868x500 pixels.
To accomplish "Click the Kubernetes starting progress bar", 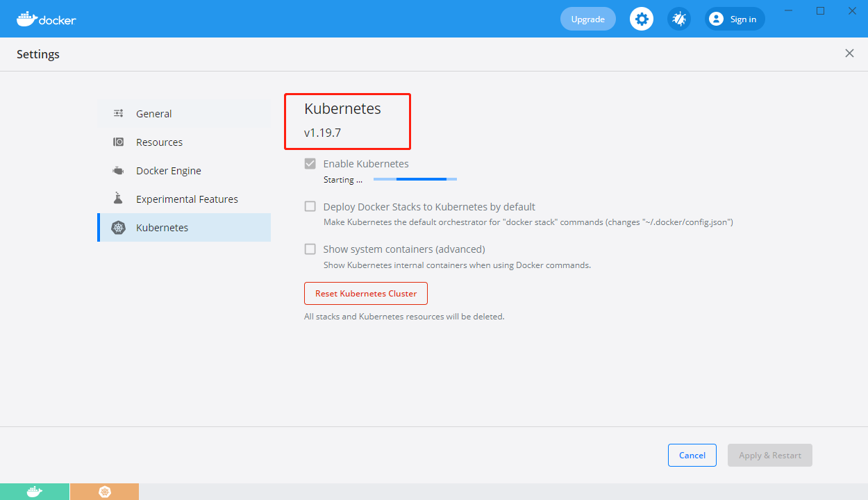I will 415,178.
